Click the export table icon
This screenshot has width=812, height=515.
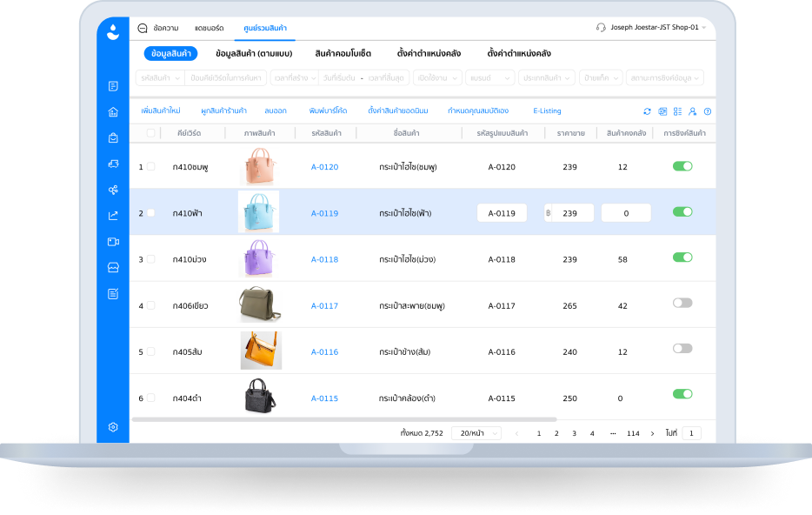(x=662, y=111)
